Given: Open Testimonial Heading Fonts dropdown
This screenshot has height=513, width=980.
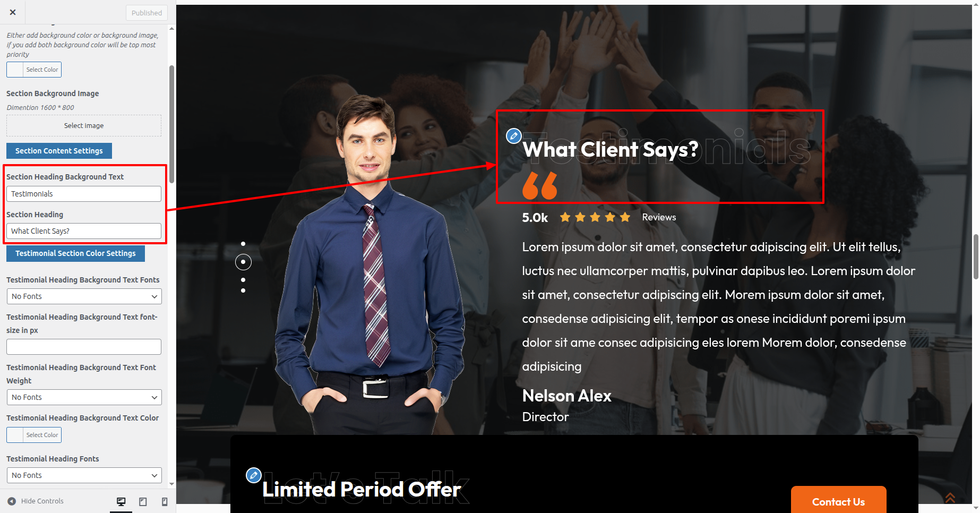Looking at the screenshot, I should (84, 475).
